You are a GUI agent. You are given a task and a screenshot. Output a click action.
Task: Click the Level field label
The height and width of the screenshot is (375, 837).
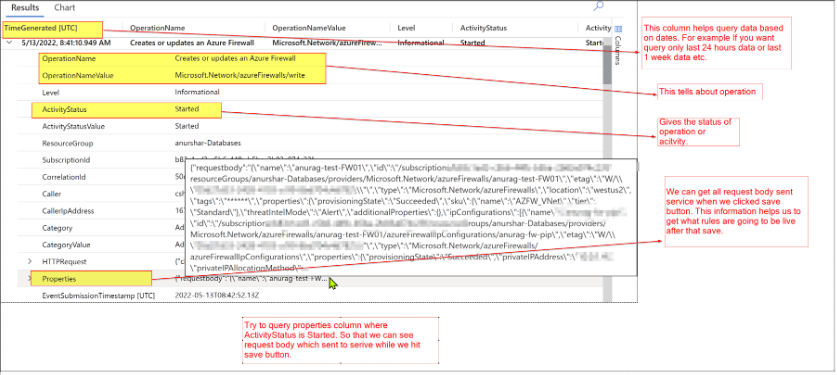[x=51, y=92]
